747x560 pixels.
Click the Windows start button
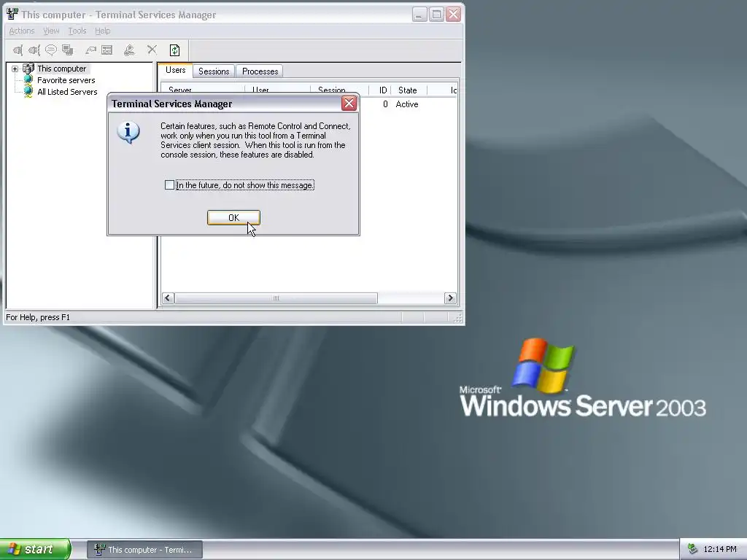coord(35,550)
